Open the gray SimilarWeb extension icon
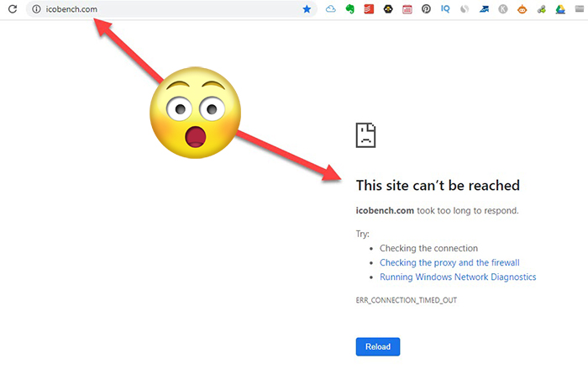The height and width of the screenshot is (380, 588). click(x=465, y=9)
